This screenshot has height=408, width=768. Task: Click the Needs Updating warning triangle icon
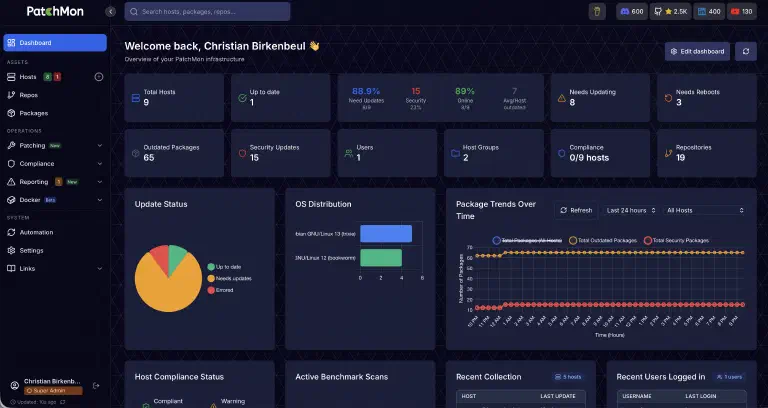[x=562, y=98]
